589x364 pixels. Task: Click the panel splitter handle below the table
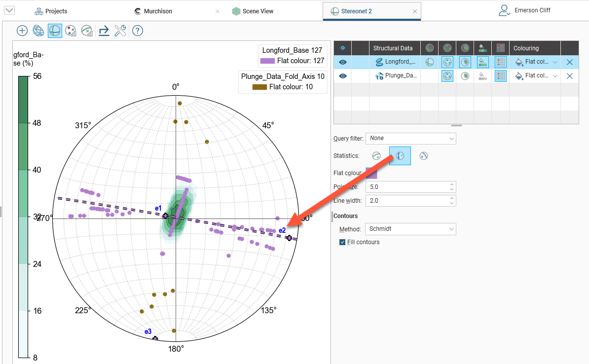[456, 125]
